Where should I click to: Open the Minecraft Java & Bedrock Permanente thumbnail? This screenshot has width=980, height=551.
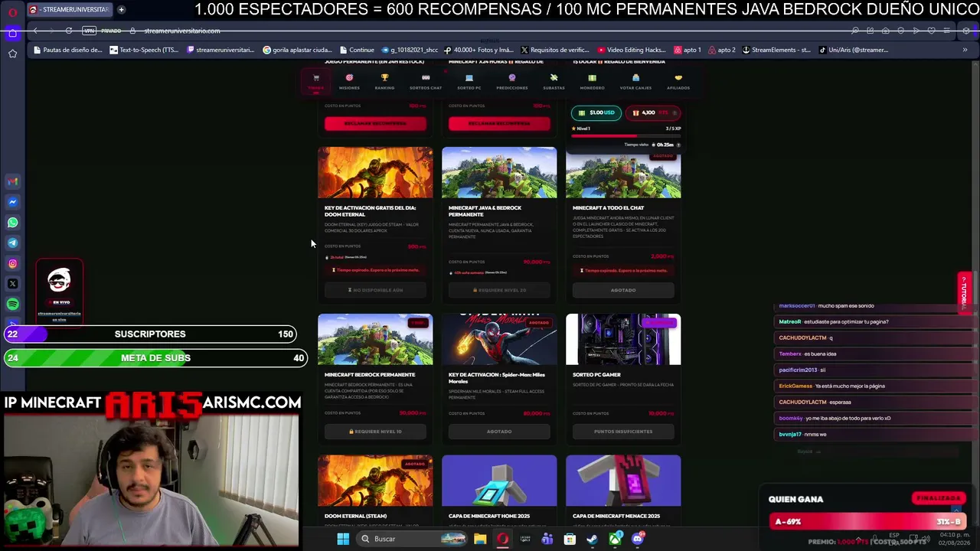click(x=499, y=172)
